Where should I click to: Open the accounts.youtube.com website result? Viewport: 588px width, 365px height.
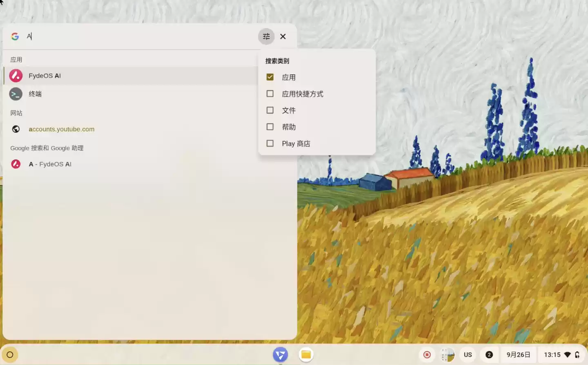[x=61, y=129]
